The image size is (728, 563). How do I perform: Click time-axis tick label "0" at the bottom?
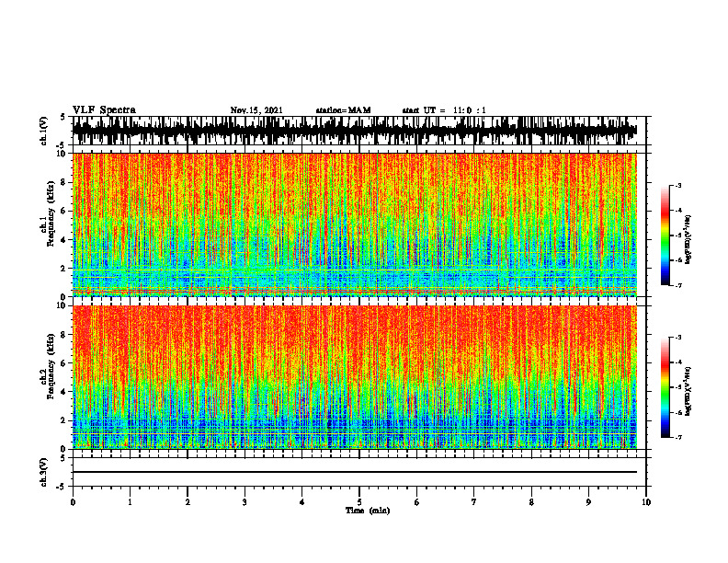[73, 502]
